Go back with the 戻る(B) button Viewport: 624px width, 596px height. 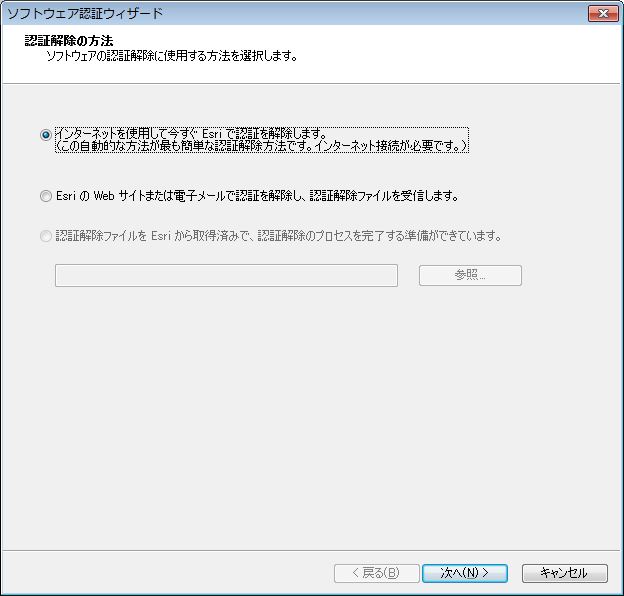point(376,573)
